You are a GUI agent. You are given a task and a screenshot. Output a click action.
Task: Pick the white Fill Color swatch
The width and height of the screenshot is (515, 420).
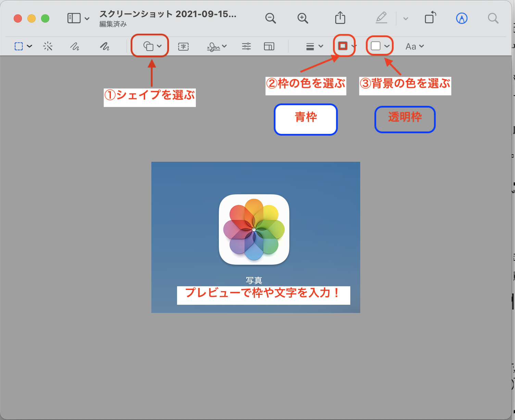tap(376, 46)
